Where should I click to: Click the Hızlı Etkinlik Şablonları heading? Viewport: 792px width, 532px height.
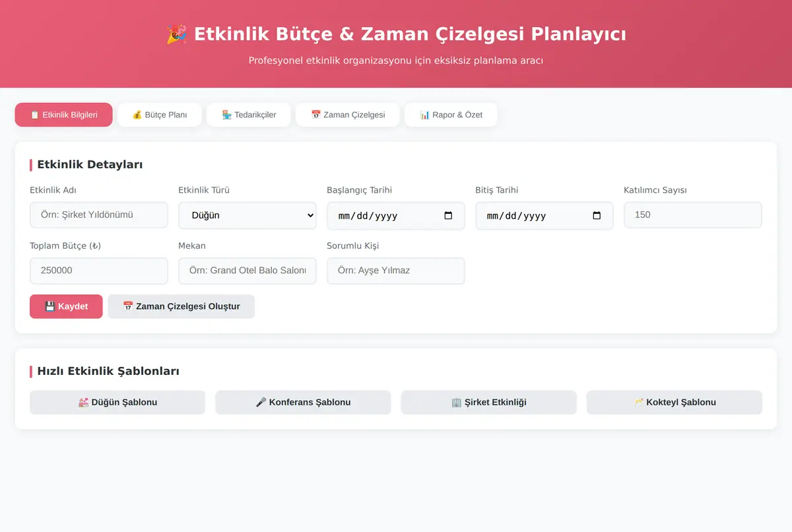coord(108,372)
